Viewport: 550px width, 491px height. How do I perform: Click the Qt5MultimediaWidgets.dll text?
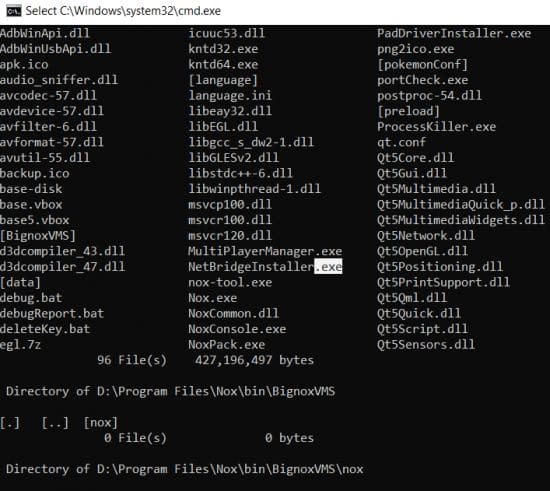coord(461,220)
